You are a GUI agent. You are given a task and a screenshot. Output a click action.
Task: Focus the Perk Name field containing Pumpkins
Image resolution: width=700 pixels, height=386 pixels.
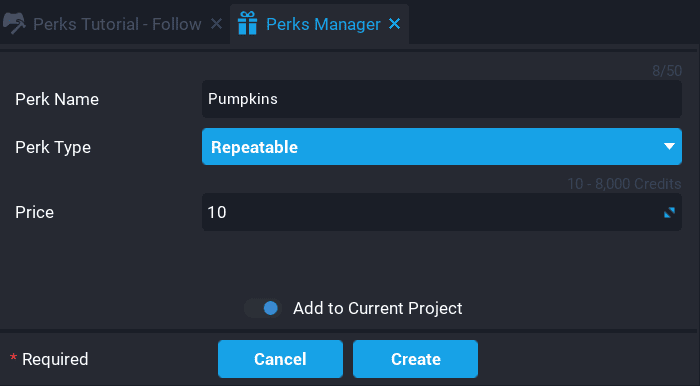(x=442, y=99)
